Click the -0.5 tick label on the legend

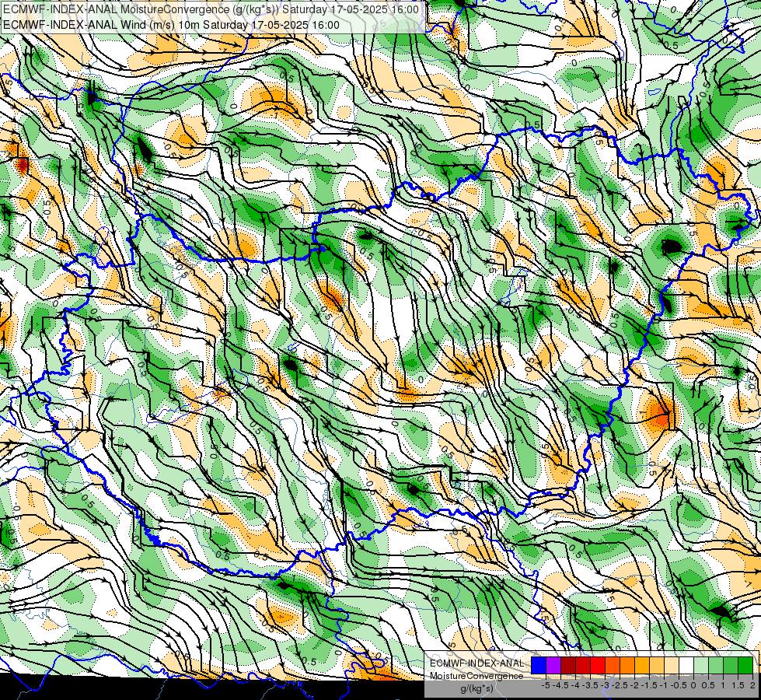pos(679,685)
